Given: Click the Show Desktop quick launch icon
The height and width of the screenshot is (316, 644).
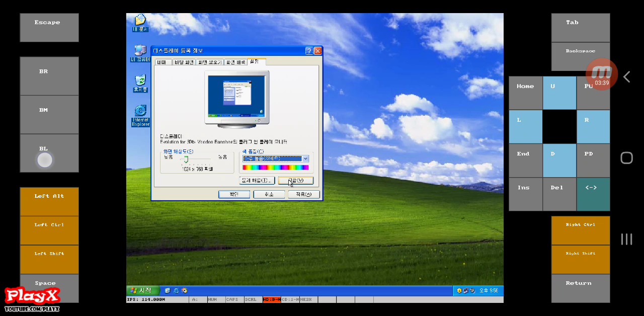Looking at the screenshot, I should click(x=168, y=290).
